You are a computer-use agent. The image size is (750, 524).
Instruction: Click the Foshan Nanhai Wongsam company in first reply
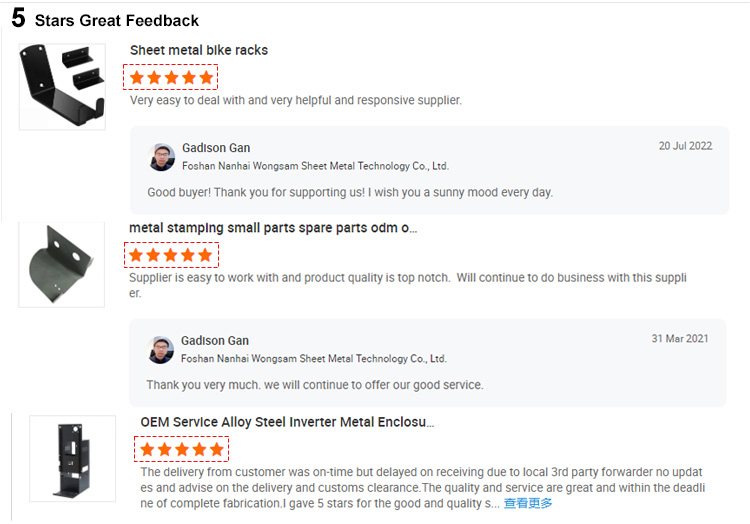[315, 166]
